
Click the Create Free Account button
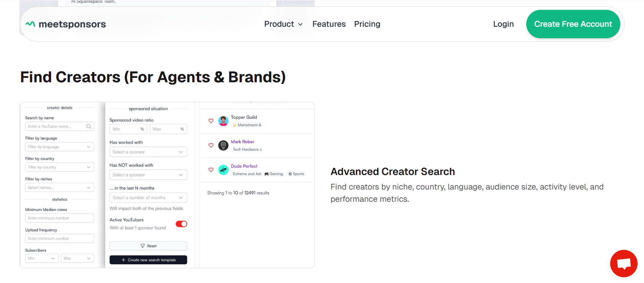[x=573, y=24]
